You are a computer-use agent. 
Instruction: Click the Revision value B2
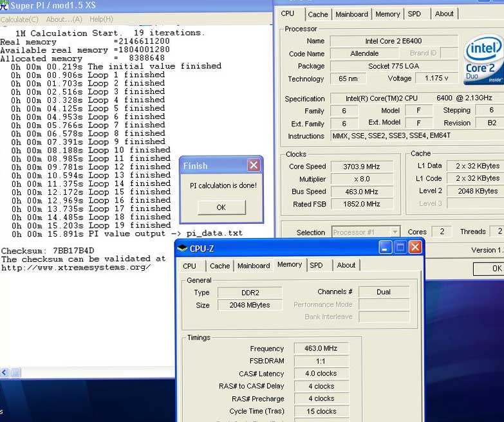point(491,123)
